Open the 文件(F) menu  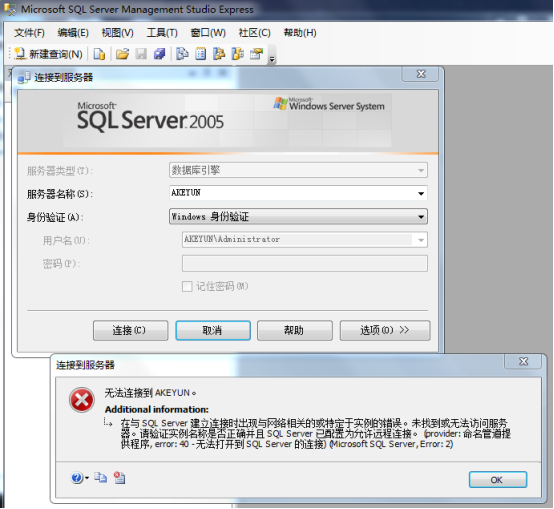tap(29, 33)
